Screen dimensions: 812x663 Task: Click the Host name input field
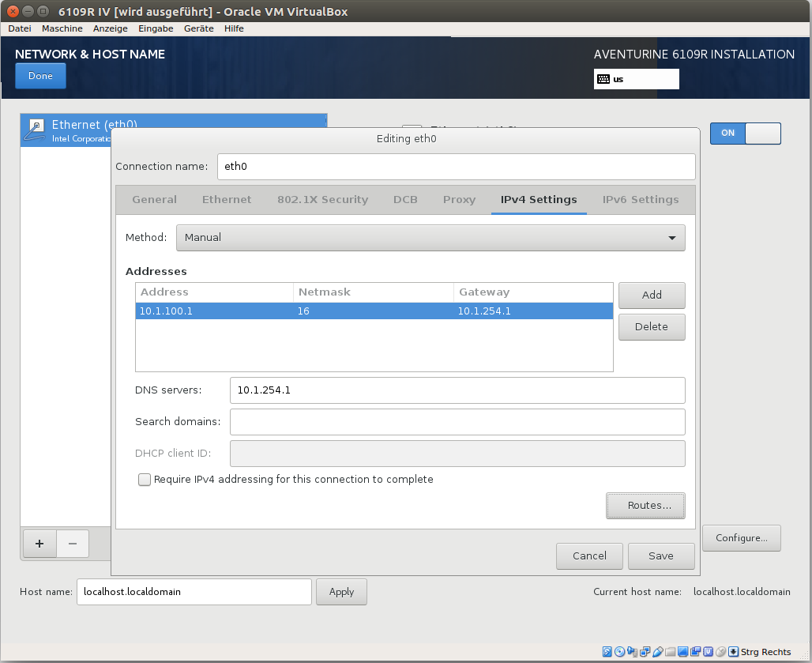coord(194,592)
